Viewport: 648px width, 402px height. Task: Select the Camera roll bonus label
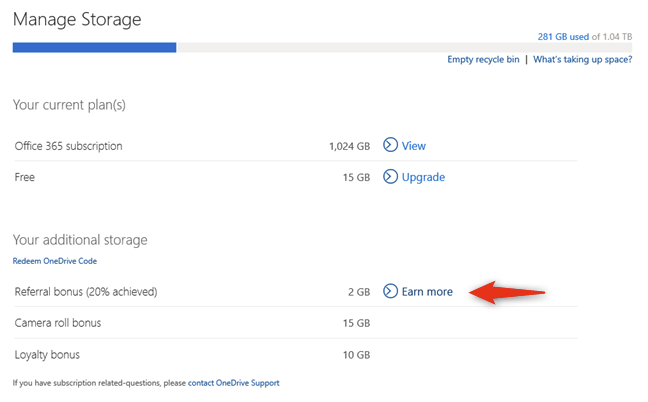(x=58, y=323)
